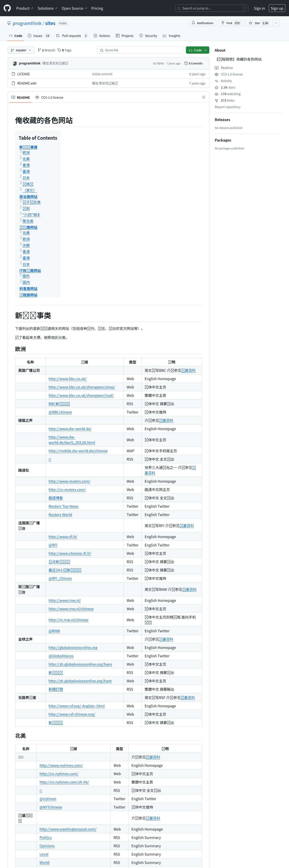View the 1 Branch link
Screen dimensions: 289x868
[x=46, y=50]
